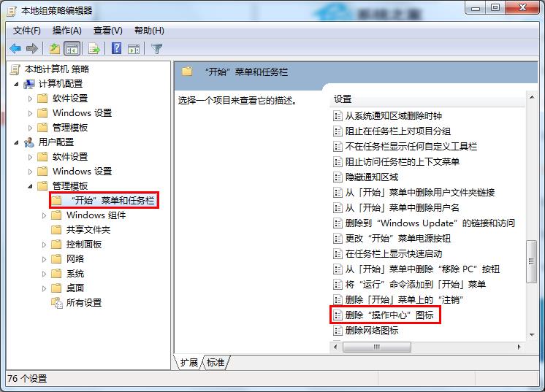Expand the 控制面板 tree node
The width and height of the screenshot is (545, 392).
click(x=44, y=245)
